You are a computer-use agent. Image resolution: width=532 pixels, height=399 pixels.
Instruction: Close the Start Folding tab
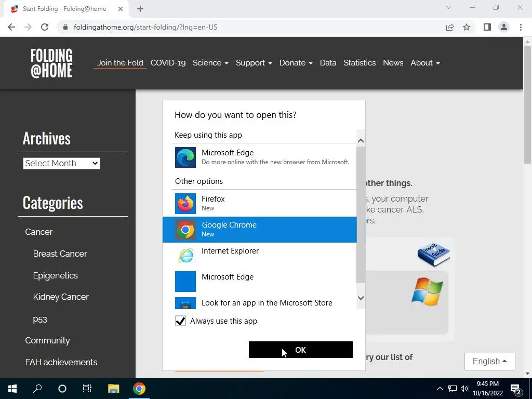(121, 9)
